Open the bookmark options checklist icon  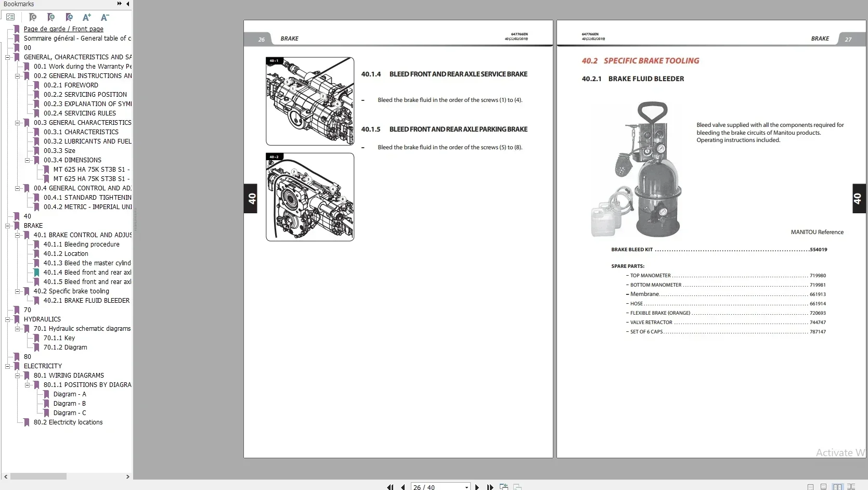pyautogui.click(x=10, y=17)
